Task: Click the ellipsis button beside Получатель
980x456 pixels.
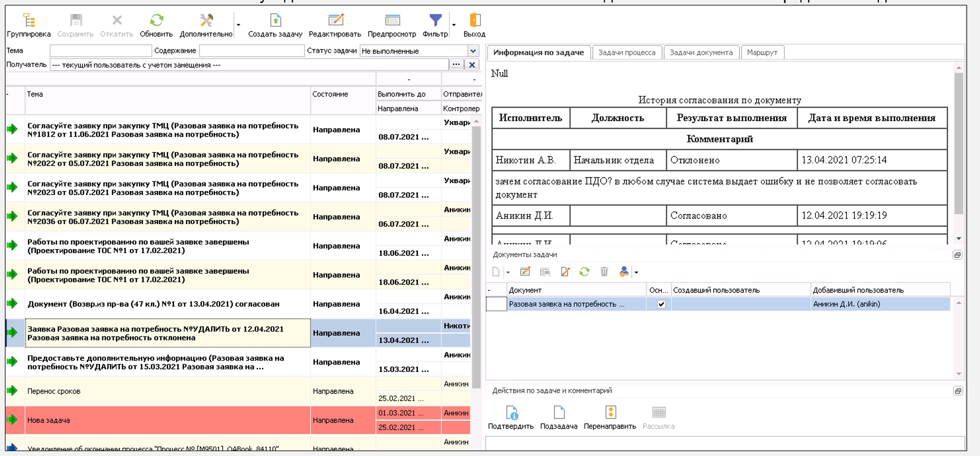Action: [x=456, y=65]
